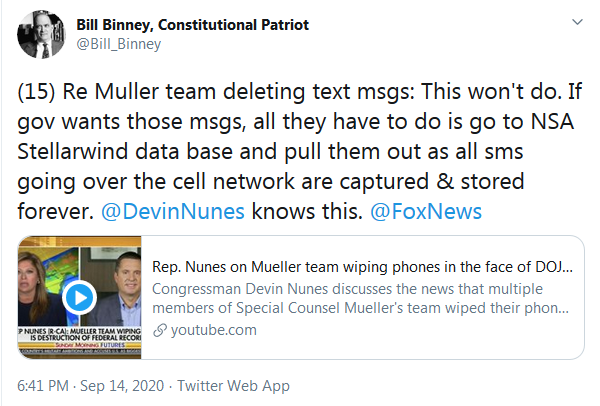Open the "Rep. Nunes on Mueller team" card title
Screen dimensions: 600x406
click(x=362, y=269)
